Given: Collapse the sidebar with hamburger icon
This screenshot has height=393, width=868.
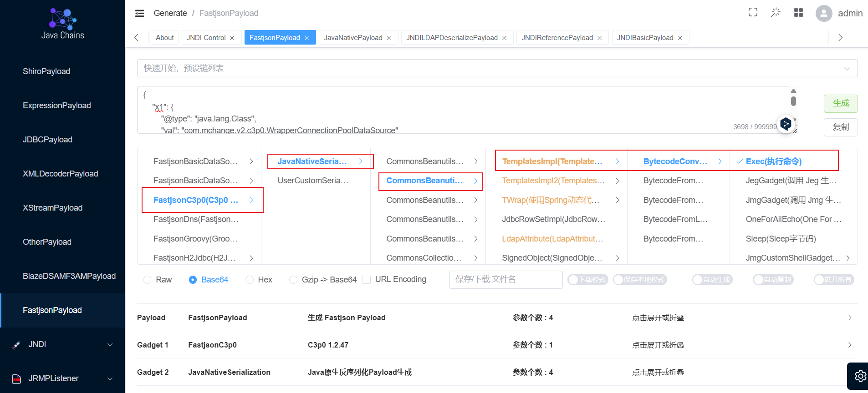Looking at the screenshot, I should click(140, 13).
